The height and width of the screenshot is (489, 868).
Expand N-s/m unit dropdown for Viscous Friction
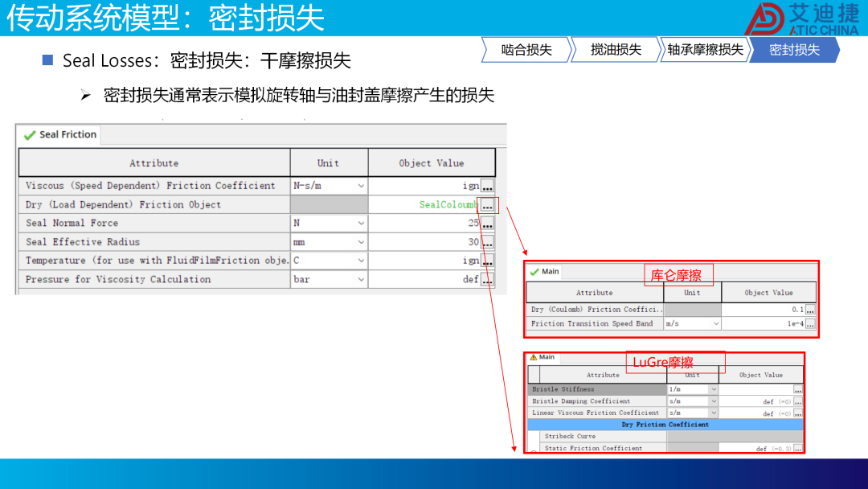tap(361, 186)
